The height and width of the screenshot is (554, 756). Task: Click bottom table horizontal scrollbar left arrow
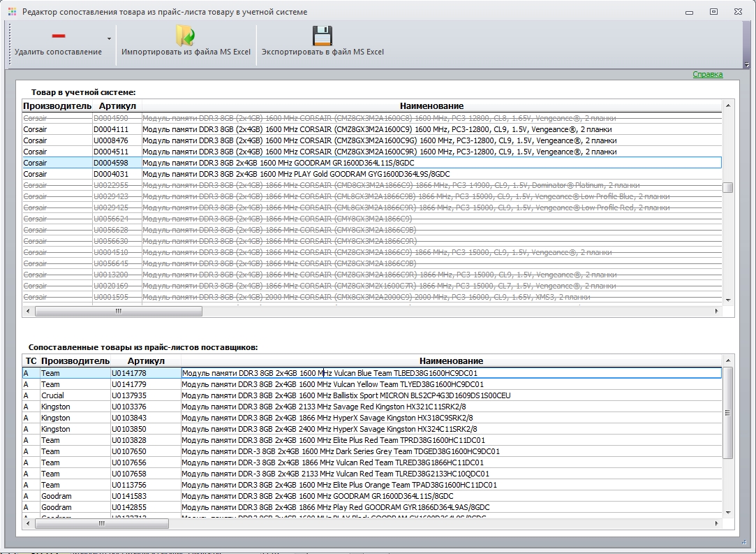(28, 523)
